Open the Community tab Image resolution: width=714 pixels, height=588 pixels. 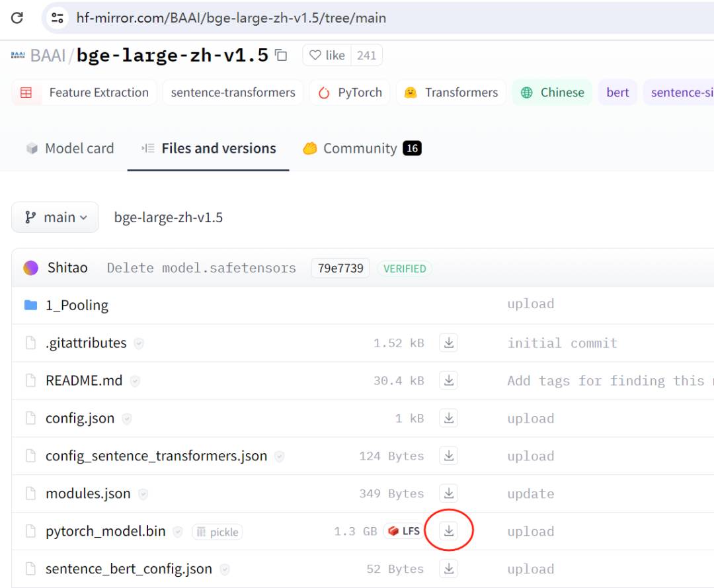pyautogui.click(x=362, y=148)
